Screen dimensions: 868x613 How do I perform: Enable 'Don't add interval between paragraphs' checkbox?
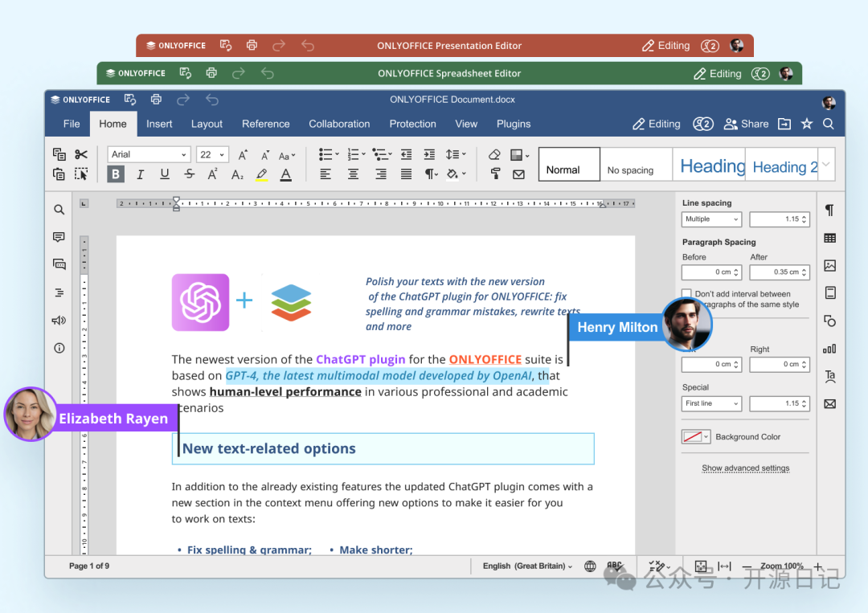(686, 294)
